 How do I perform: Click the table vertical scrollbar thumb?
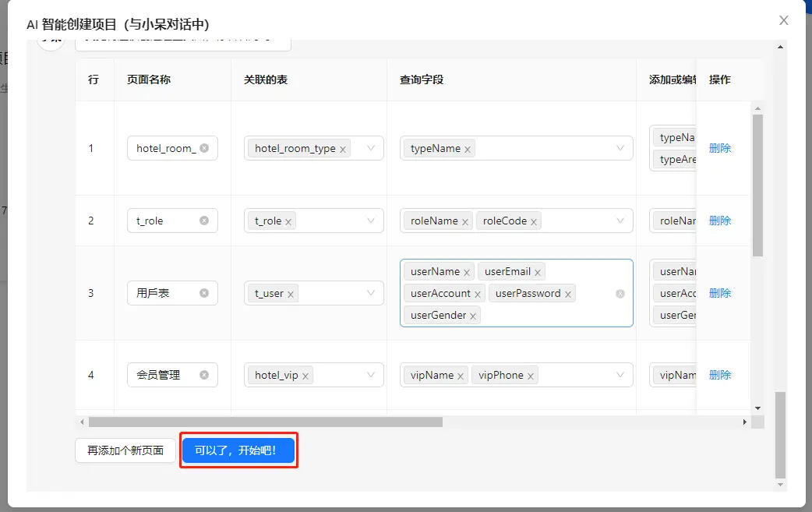[757, 185]
